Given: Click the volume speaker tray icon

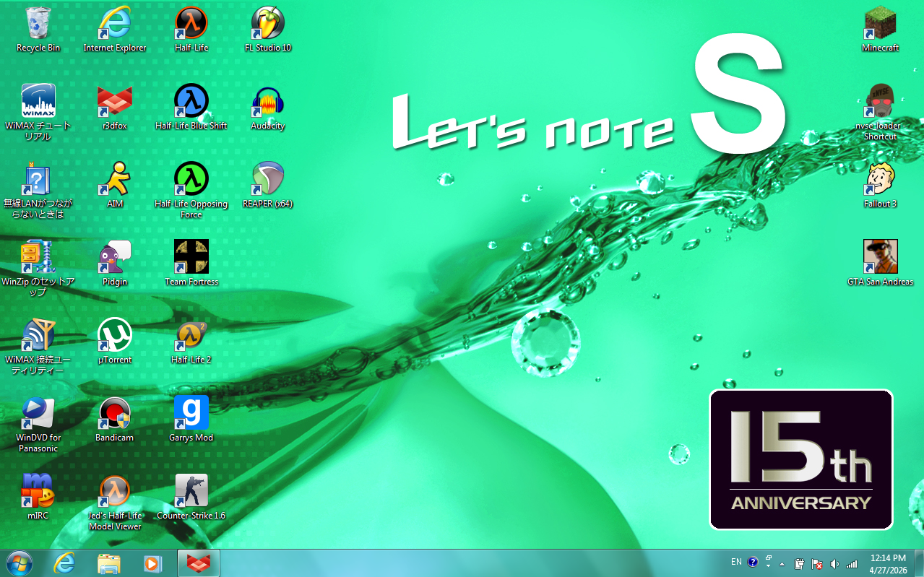Looking at the screenshot, I should [x=834, y=564].
